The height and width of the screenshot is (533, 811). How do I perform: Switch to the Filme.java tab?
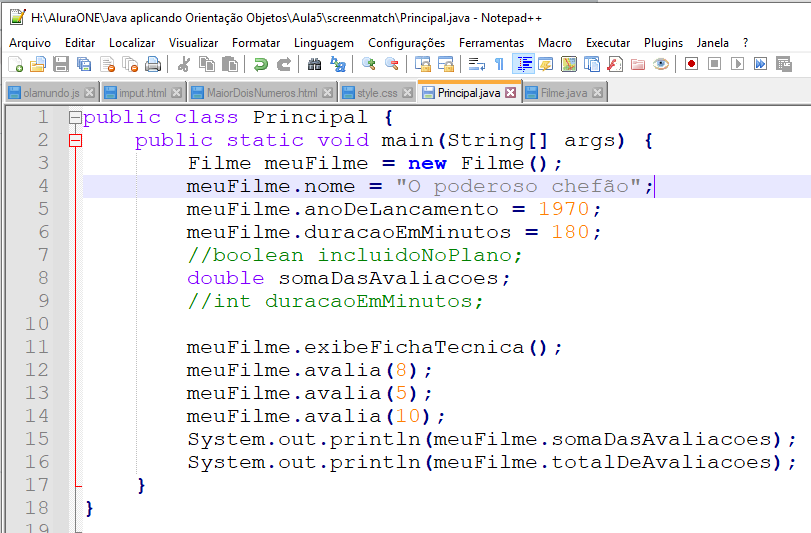564,93
